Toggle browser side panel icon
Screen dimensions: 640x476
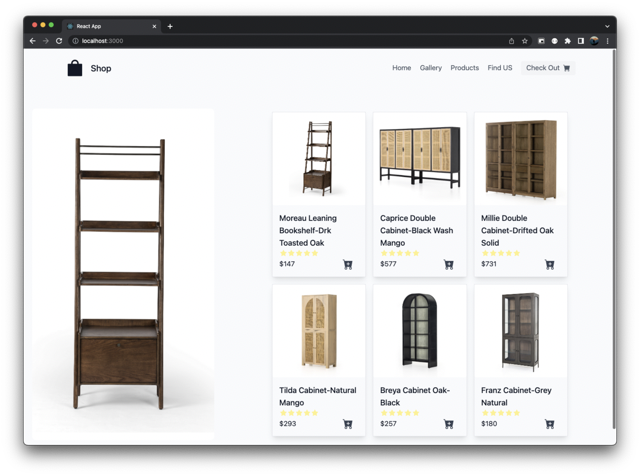point(581,41)
